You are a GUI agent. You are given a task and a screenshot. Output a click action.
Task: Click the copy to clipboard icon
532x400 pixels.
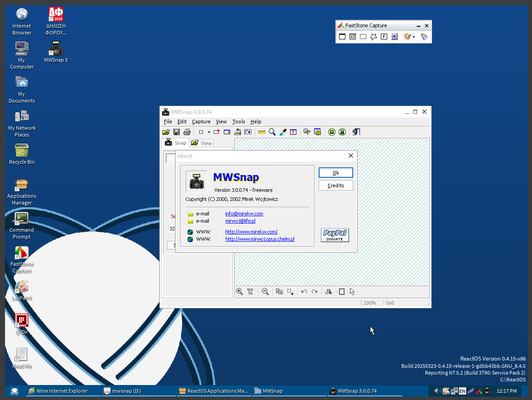(279, 292)
